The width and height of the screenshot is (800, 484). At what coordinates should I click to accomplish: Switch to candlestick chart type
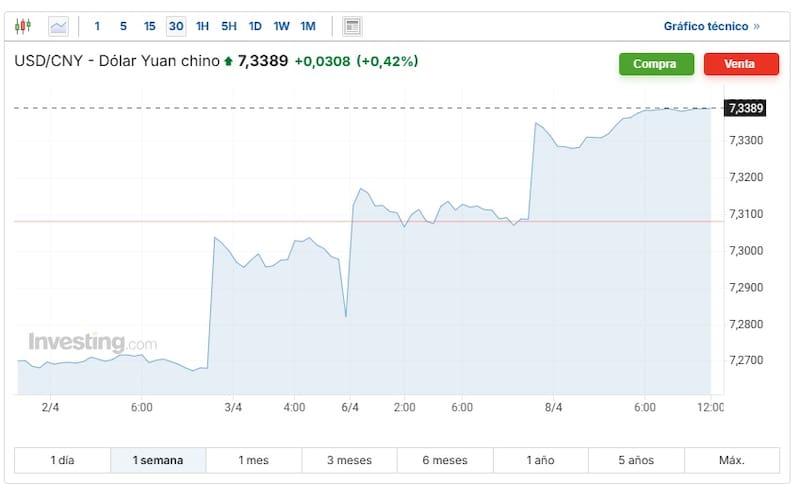click(24, 26)
